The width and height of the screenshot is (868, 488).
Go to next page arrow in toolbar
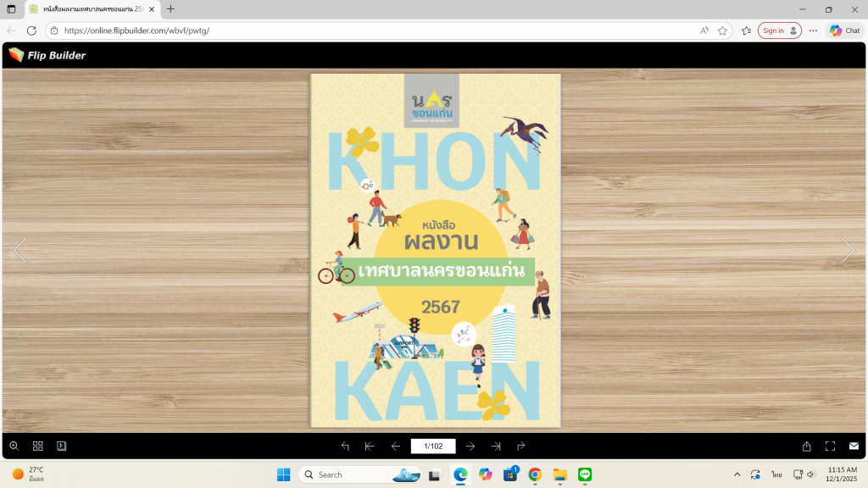(470, 446)
